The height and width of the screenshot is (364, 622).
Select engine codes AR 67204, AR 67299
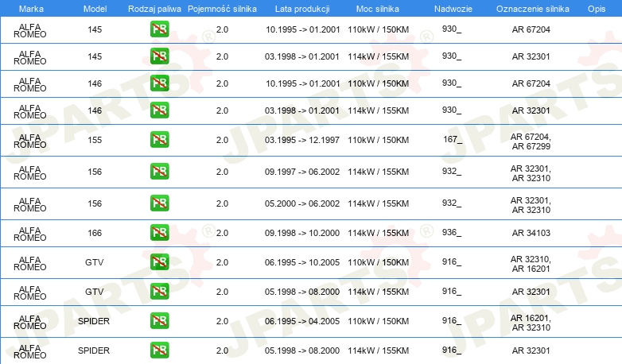[x=531, y=141]
